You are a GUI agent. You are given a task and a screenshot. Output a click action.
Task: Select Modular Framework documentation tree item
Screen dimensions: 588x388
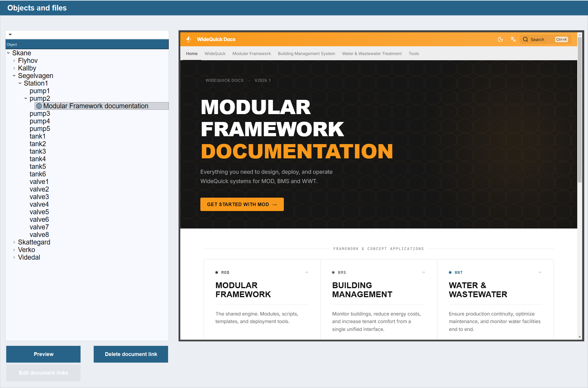(101, 106)
